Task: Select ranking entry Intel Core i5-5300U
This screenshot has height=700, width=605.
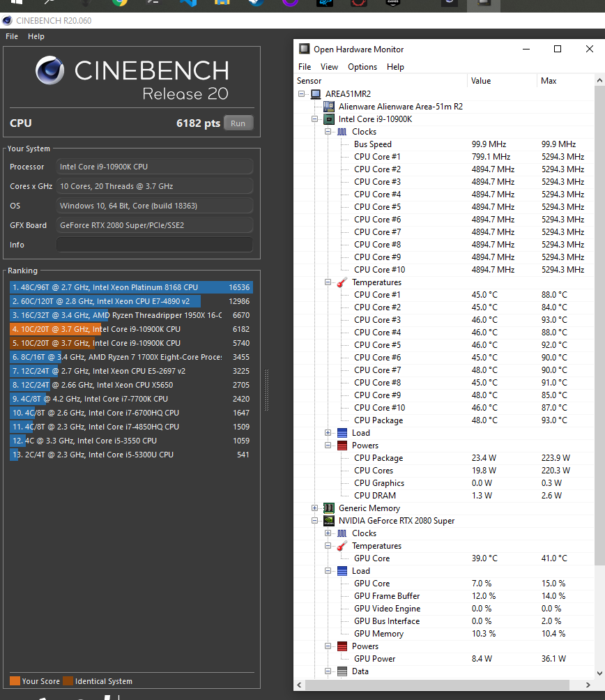Action: click(x=131, y=455)
